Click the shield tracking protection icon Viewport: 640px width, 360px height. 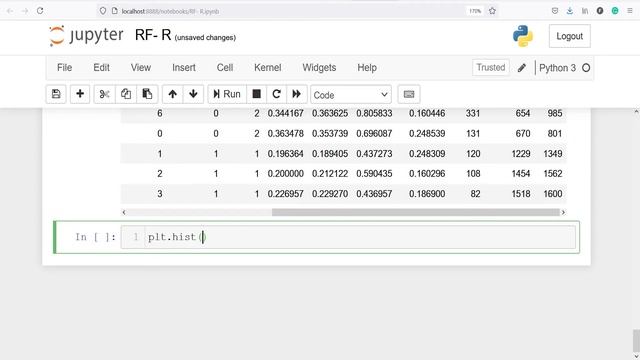pyautogui.click(x=103, y=11)
